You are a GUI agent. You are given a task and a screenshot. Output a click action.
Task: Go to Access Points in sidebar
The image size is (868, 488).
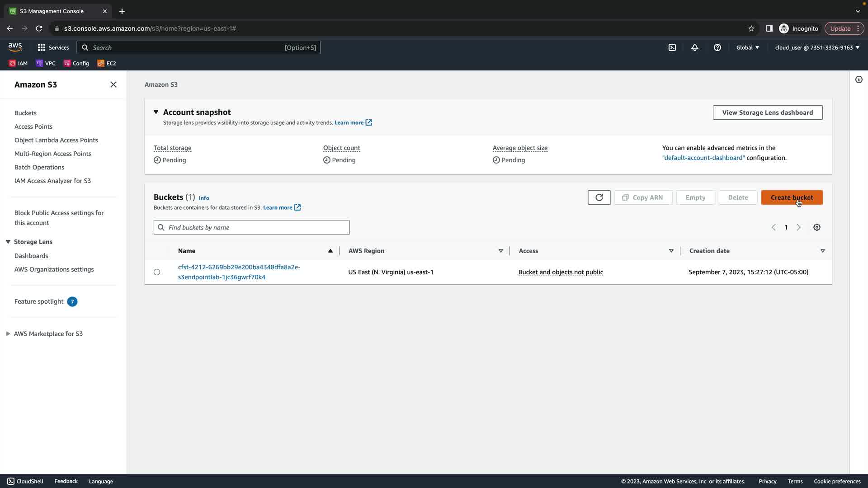33,127
